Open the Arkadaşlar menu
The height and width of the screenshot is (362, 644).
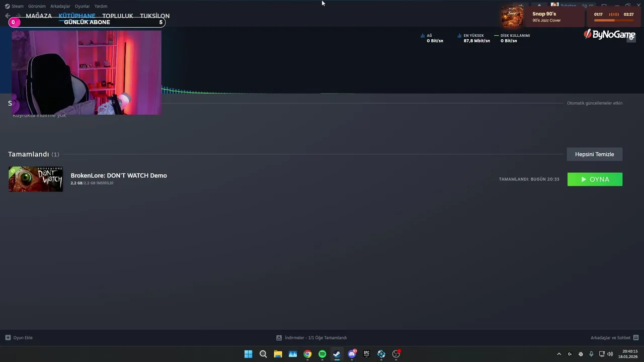(60, 6)
